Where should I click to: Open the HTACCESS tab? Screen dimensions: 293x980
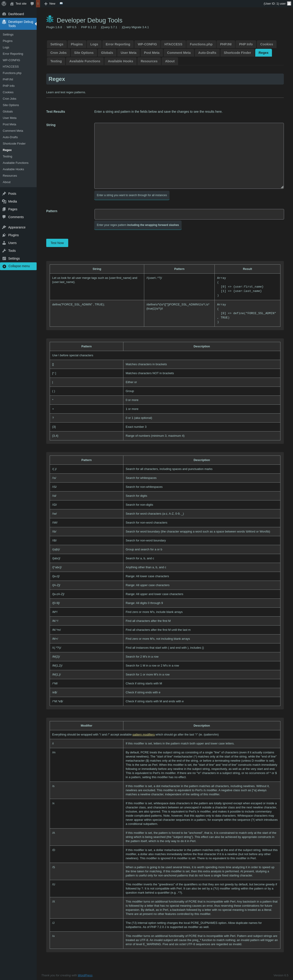[x=173, y=44]
